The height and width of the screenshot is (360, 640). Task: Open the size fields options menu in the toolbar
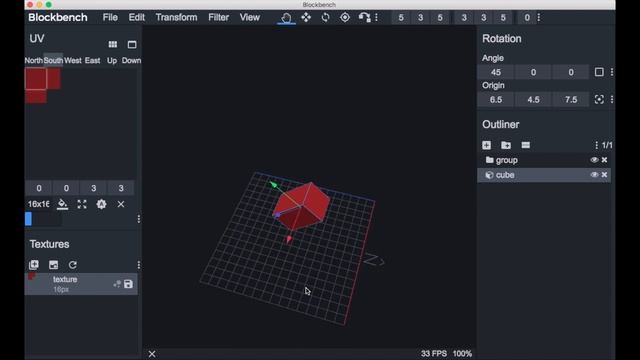(x=539, y=18)
